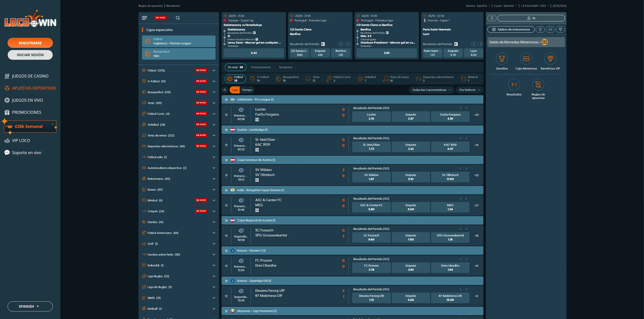644x319 pixels.
Task: Open the Resultados link in top bar
Action: coord(173,6)
